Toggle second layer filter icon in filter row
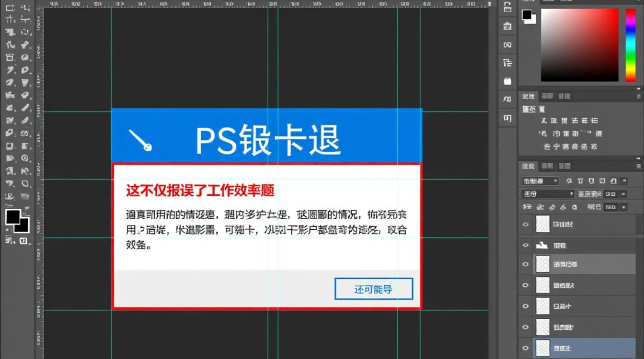The image size is (644, 359). 580,181
